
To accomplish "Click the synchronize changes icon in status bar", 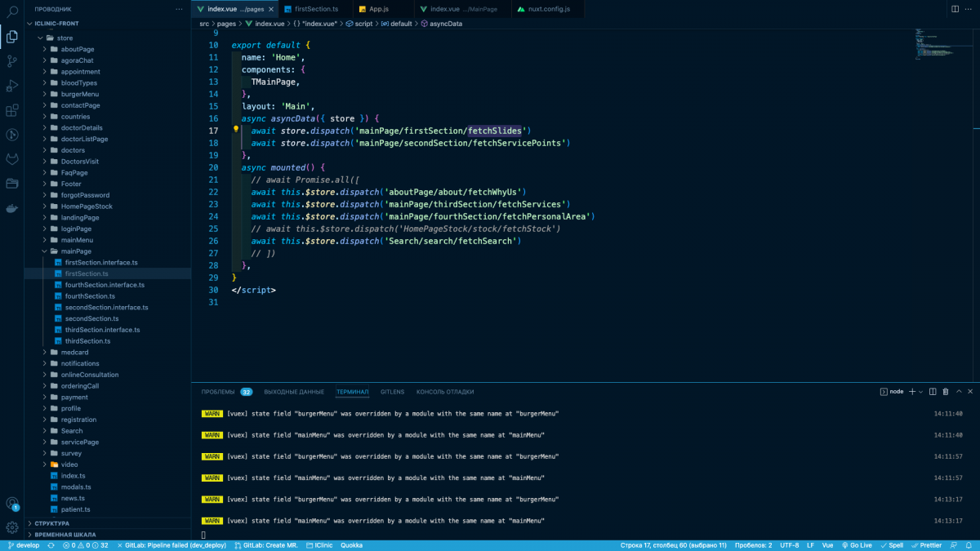I will (x=51, y=545).
